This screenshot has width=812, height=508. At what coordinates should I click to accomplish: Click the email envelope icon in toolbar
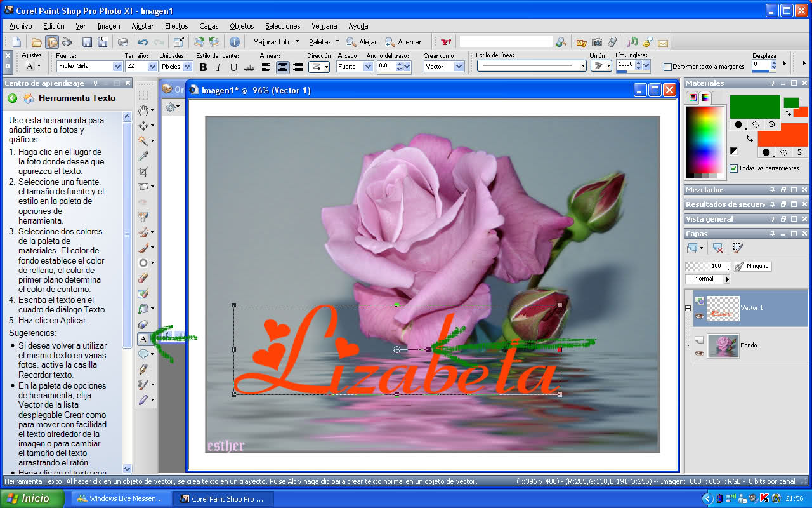(663, 42)
